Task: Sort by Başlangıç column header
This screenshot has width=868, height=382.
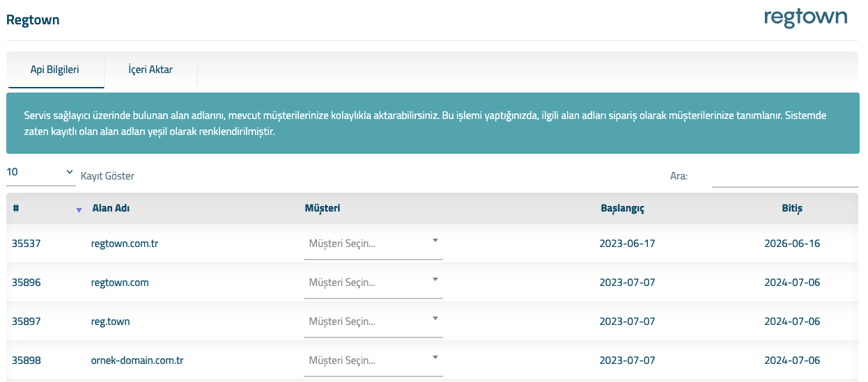Action: click(622, 209)
